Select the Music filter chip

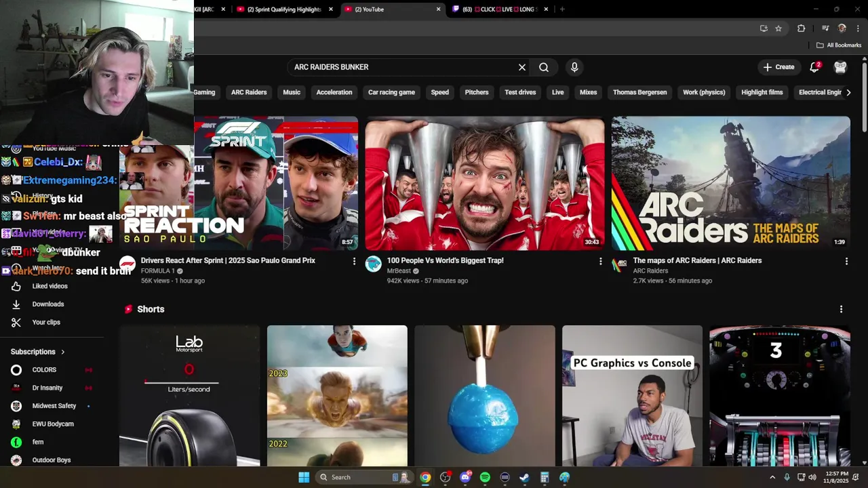click(x=292, y=92)
